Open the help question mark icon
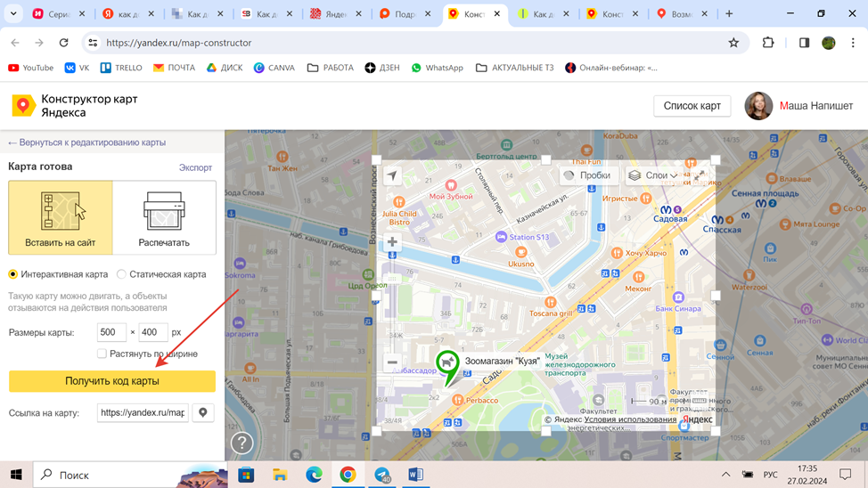The height and width of the screenshot is (488, 868). click(x=242, y=443)
